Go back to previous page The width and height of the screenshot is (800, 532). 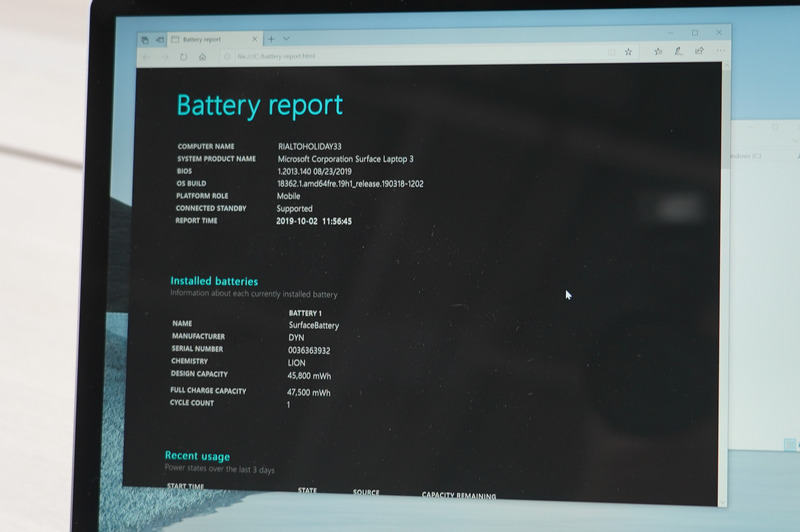146,57
